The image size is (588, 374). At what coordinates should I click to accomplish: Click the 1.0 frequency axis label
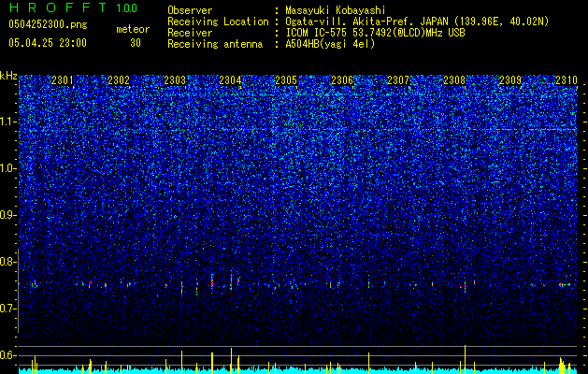7,168
